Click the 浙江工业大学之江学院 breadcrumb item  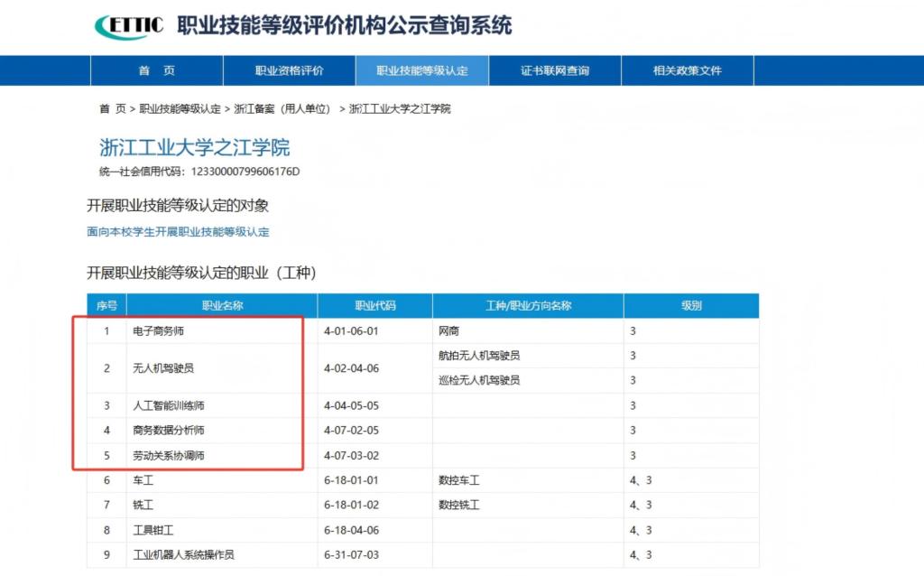(x=400, y=109)
